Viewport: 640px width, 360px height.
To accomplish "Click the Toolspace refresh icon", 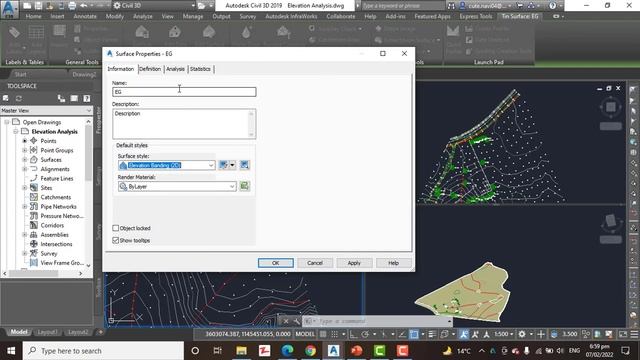I will point(19,98).
